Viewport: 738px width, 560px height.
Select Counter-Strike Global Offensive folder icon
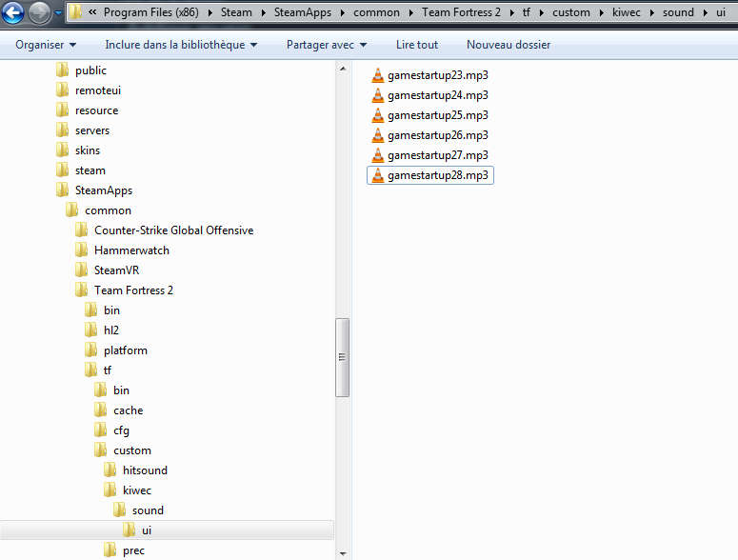82,230
